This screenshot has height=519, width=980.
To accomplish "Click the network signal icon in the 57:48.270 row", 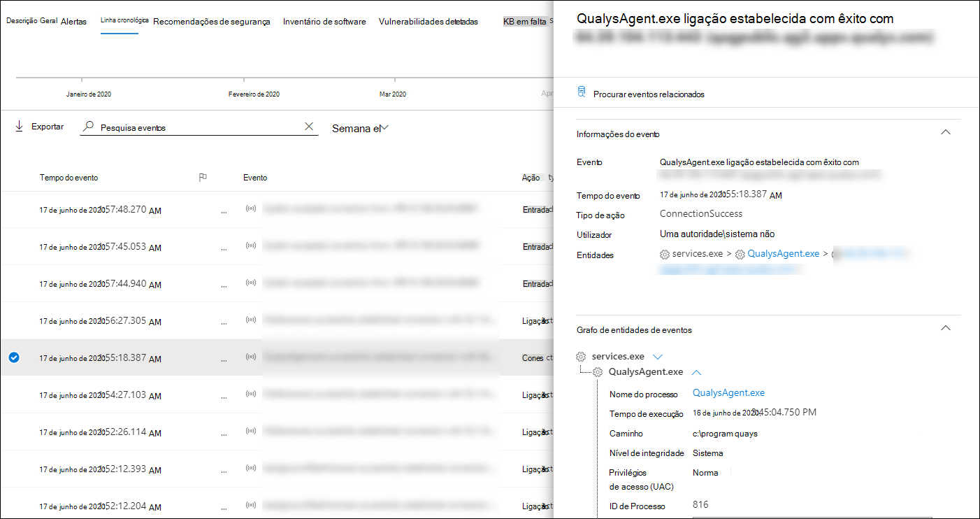I will (x=251, y=209).
